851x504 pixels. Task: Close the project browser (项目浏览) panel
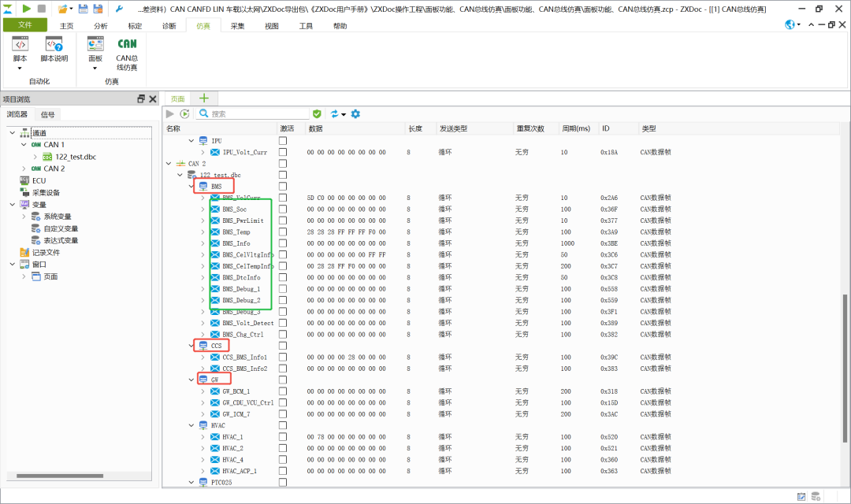pyautogui.click(x=153, y=98)
